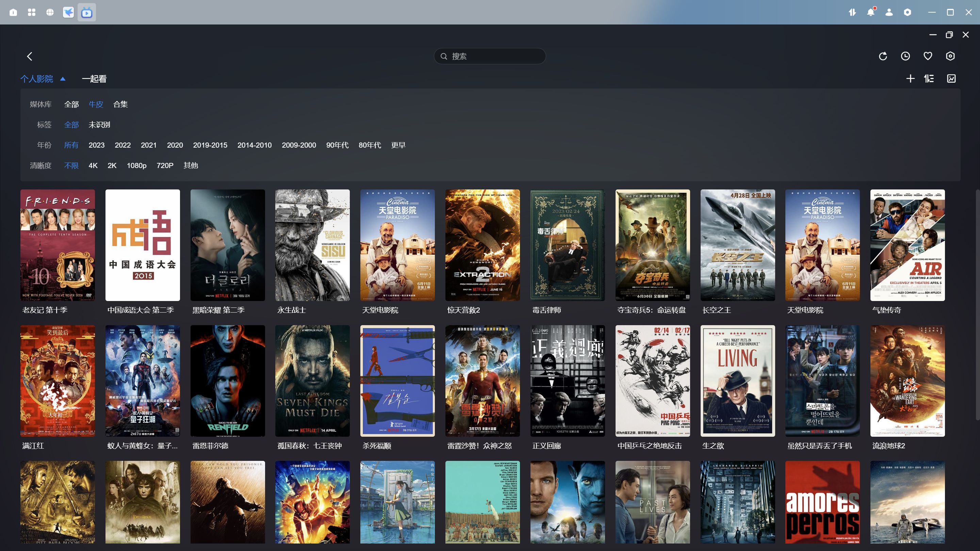Open the 夺宝奇兵5 poster
The width and height of the screenshot is (980, 551).
point(652,245)
